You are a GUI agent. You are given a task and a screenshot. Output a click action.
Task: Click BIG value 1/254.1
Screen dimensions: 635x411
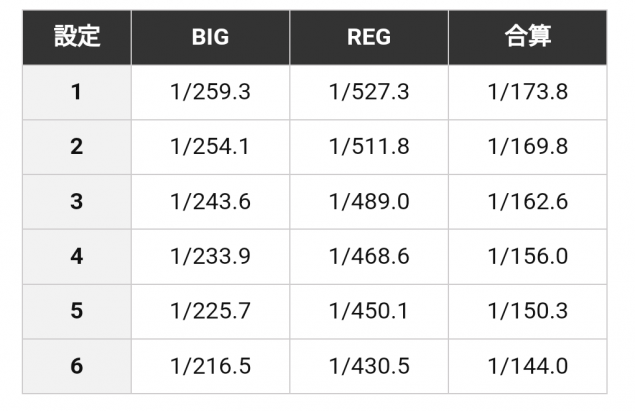[210, 147]
